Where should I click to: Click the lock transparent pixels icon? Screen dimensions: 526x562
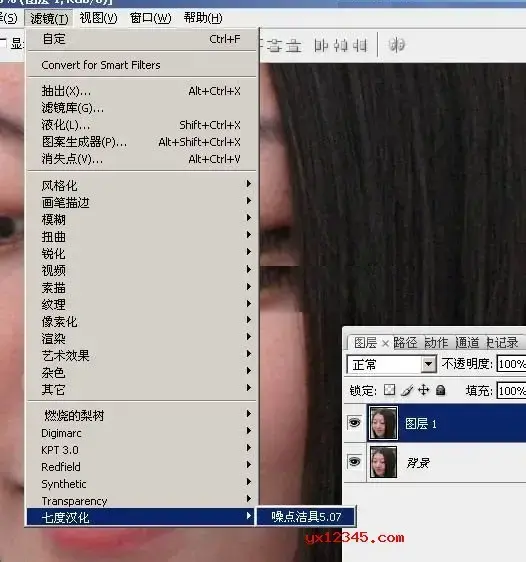tap(389, 390)
